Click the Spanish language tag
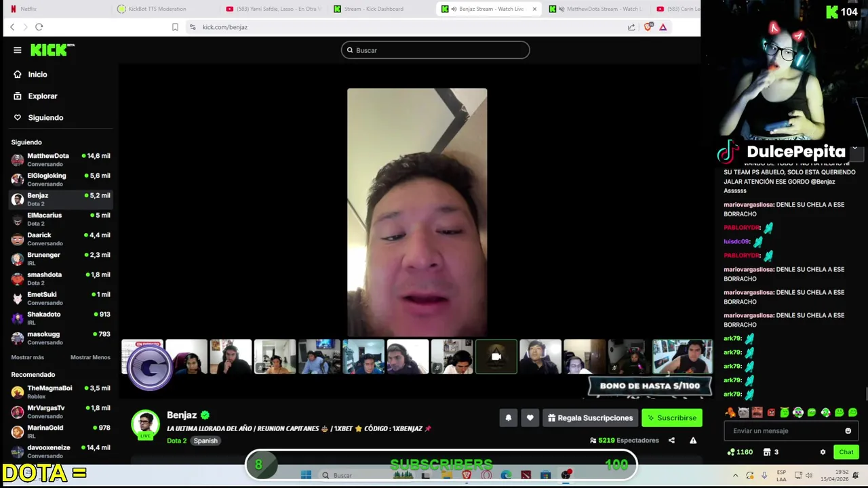 click(205, 441)
